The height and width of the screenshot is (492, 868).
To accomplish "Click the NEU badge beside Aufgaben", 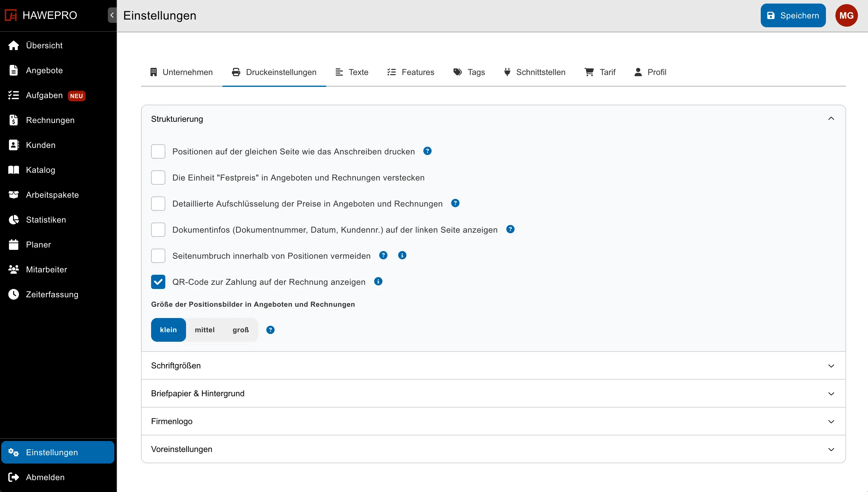I will tap(76, 96).
